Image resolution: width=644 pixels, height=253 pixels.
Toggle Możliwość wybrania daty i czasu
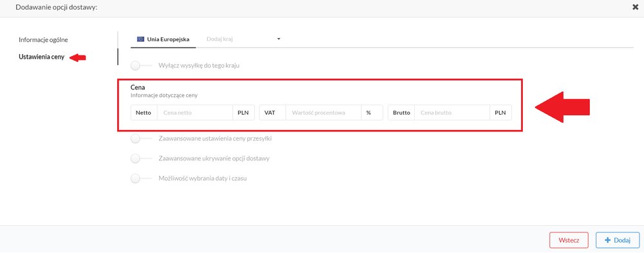click(x=141, y=179)
